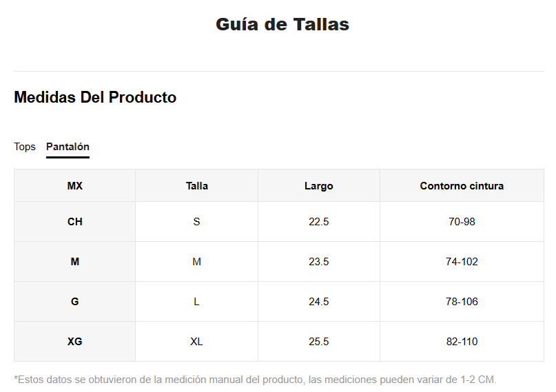Viewport: 556px width, 392px height.
Task: Click the 82-110 waist measurement
Action: [x=462, y=341]
